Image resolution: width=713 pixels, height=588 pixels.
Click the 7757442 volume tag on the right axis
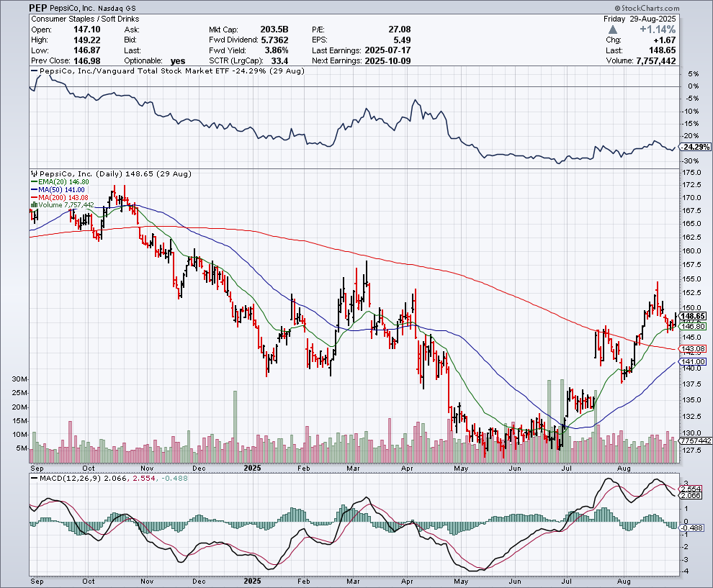click(x=695, y=440)
